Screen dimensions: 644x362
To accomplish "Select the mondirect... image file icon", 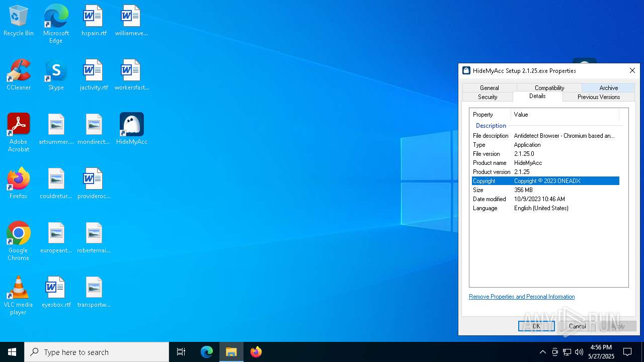I will point(94,130).
